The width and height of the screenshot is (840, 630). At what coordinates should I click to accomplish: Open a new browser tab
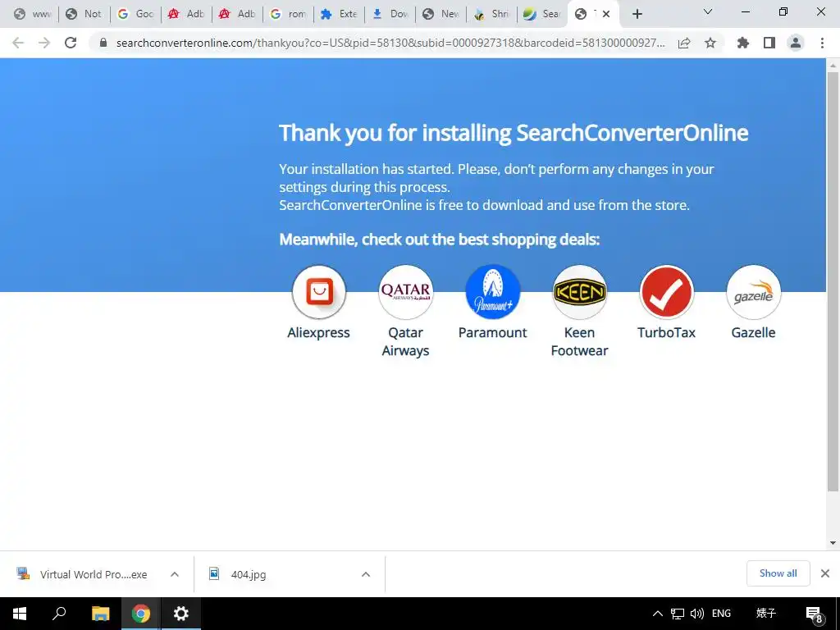637,14
